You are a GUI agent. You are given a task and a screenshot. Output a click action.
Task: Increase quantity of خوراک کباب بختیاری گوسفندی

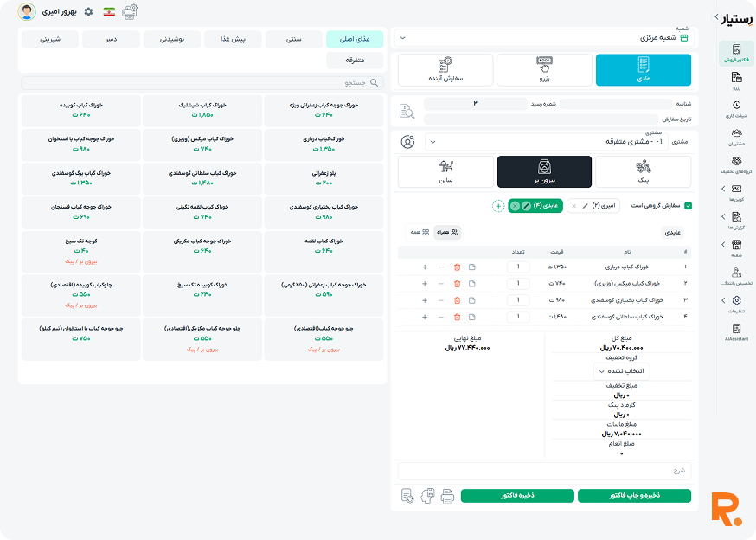[x=425, y=300]
